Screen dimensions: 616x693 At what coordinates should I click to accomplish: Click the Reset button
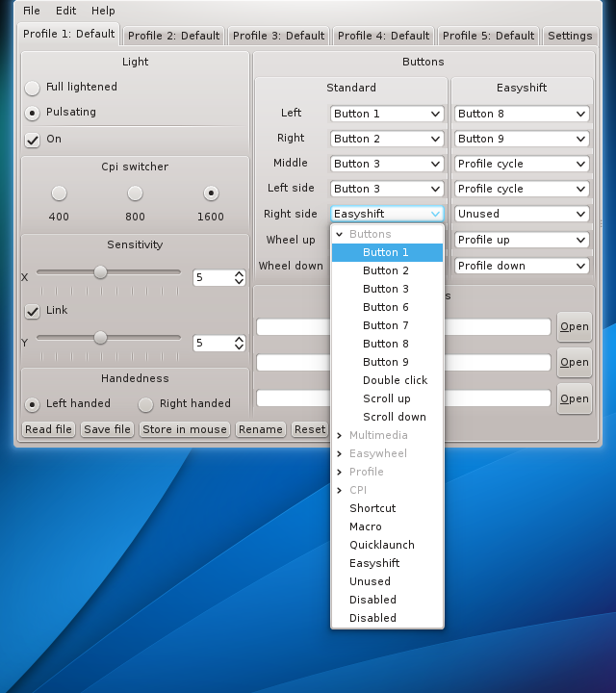click(310, 429)
